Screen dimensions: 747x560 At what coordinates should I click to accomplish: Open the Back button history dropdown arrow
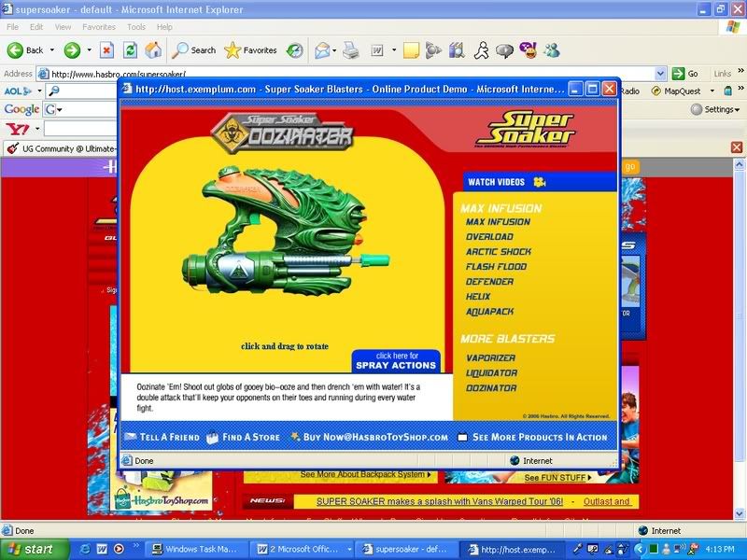(x=52, y=50)
